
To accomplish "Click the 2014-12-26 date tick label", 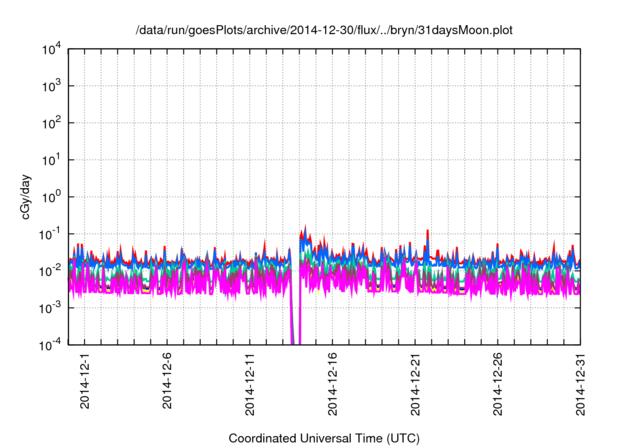I will pos(498,381).
